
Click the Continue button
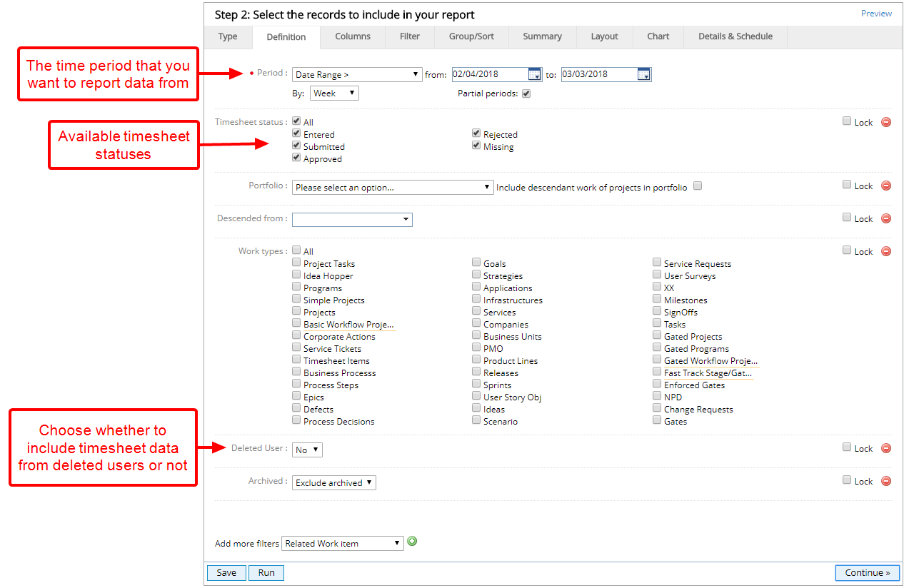[867, 573]
